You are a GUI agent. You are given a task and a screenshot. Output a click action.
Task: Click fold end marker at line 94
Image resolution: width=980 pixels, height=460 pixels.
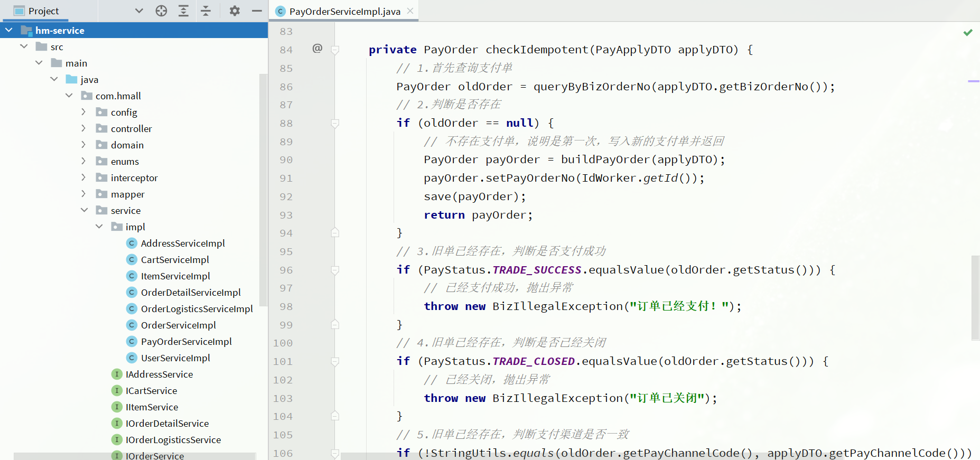pos(335,232)
